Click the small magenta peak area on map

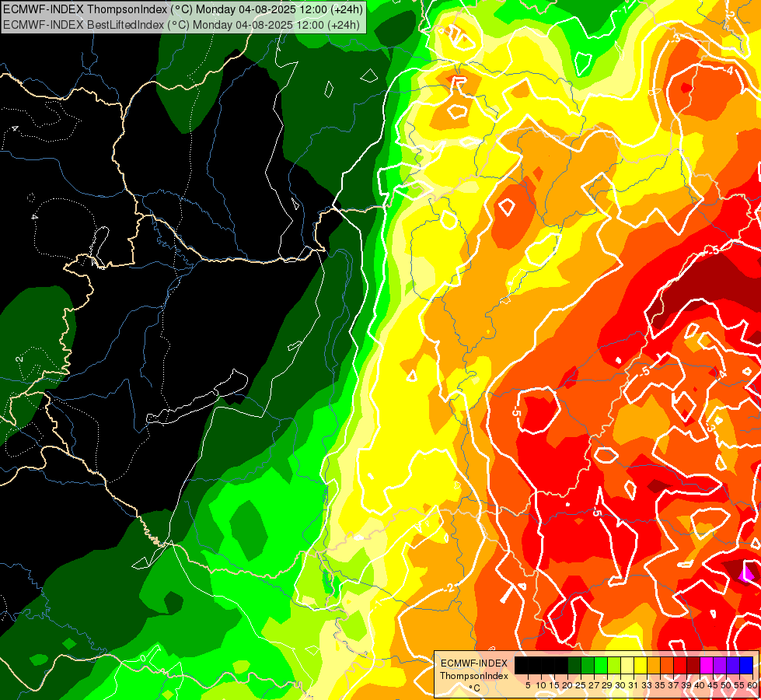tap(748, 574)
